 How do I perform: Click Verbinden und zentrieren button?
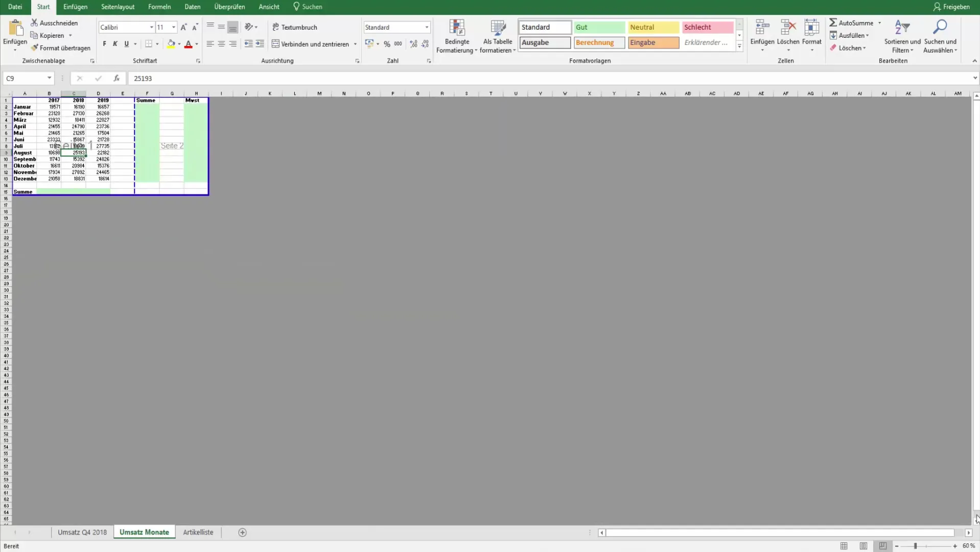[x=310, y=44]
